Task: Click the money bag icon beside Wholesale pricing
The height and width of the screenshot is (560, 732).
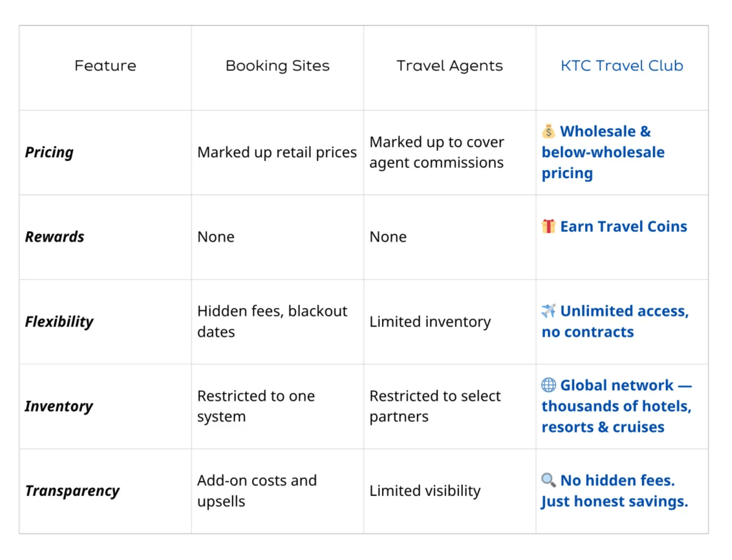Action: pyautogui.click(x=549, y=131)
